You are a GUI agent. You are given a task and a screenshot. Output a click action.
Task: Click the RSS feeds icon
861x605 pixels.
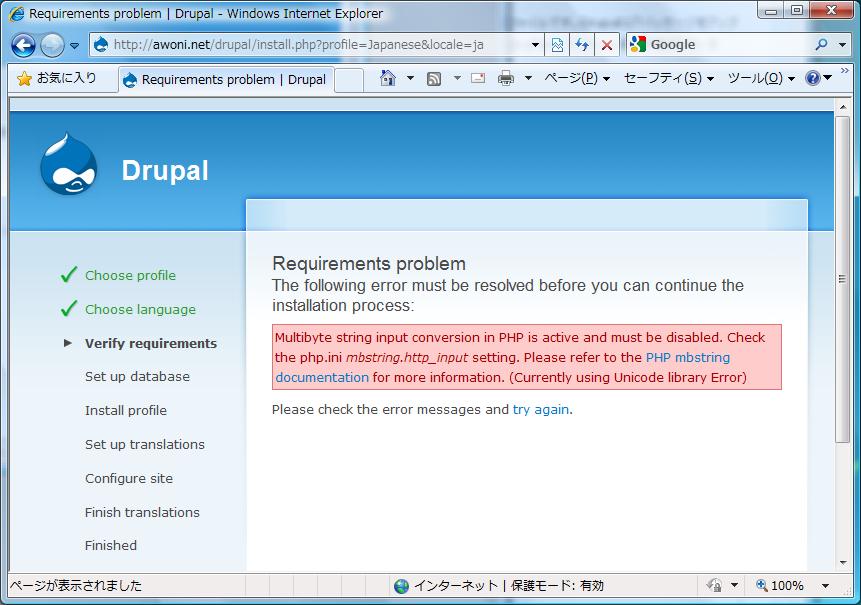(434, 79)
